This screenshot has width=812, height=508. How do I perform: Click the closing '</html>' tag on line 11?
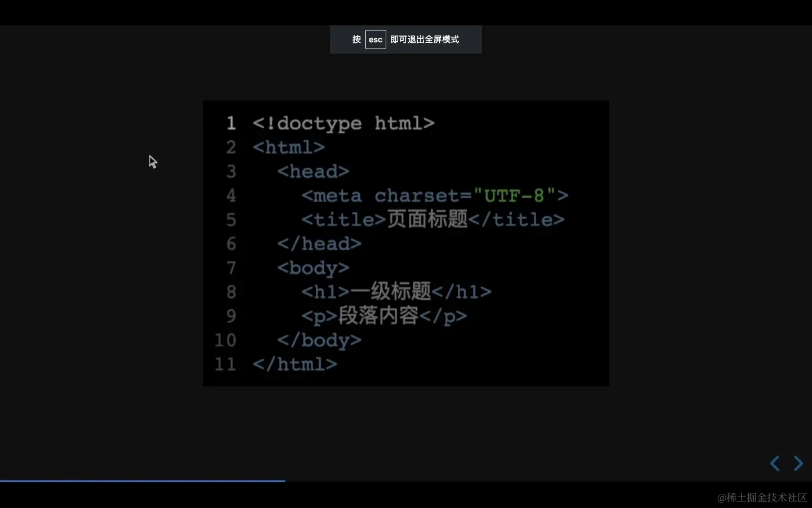click(295, 365)
